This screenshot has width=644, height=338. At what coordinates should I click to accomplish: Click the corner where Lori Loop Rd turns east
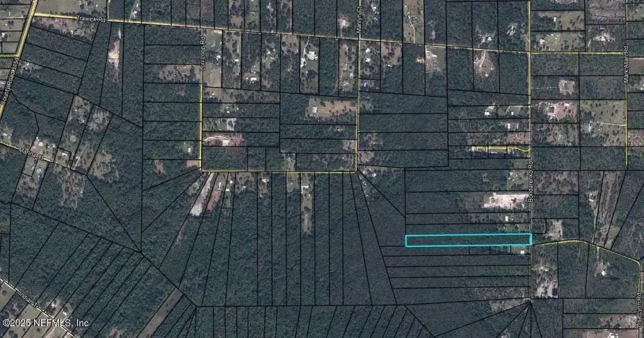click(202, 170)
